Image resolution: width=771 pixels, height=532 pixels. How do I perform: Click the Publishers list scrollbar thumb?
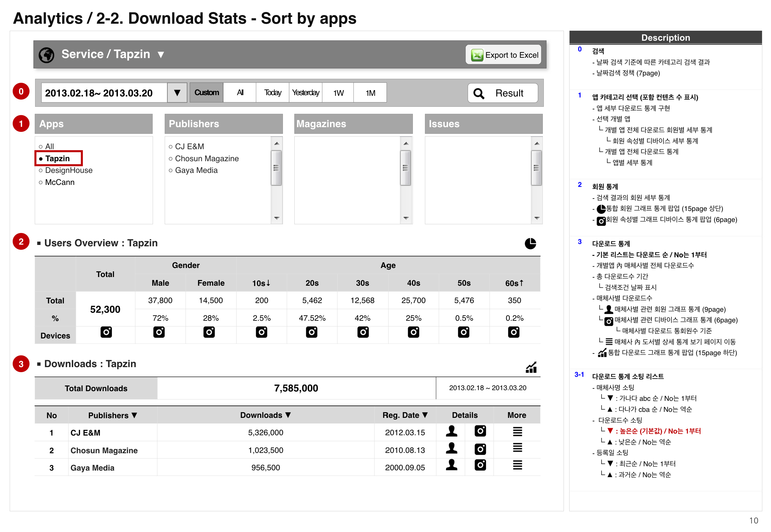click(276, 168)
